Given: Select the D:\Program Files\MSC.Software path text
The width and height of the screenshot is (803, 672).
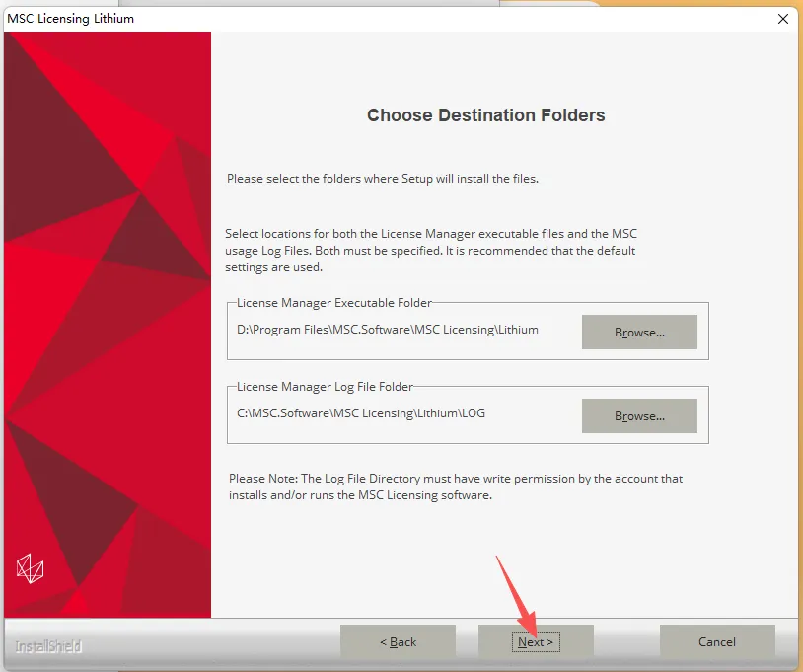Looking at the screenshot, I should coord(387,330).
